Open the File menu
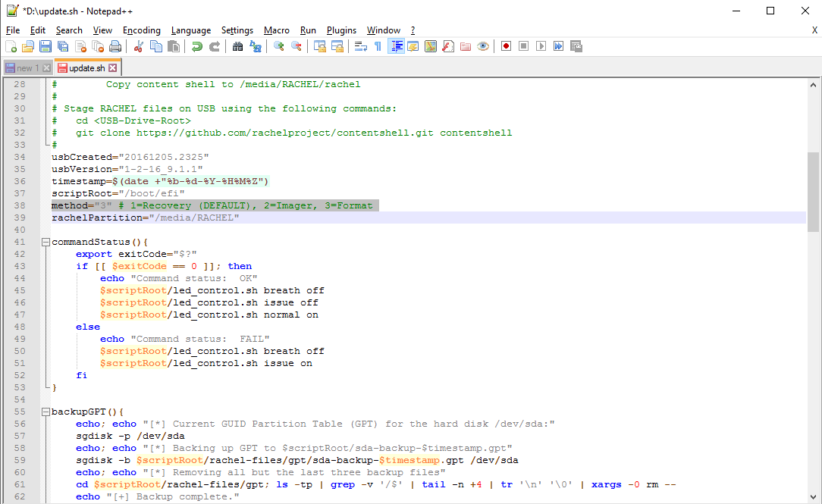 [13, 30]
